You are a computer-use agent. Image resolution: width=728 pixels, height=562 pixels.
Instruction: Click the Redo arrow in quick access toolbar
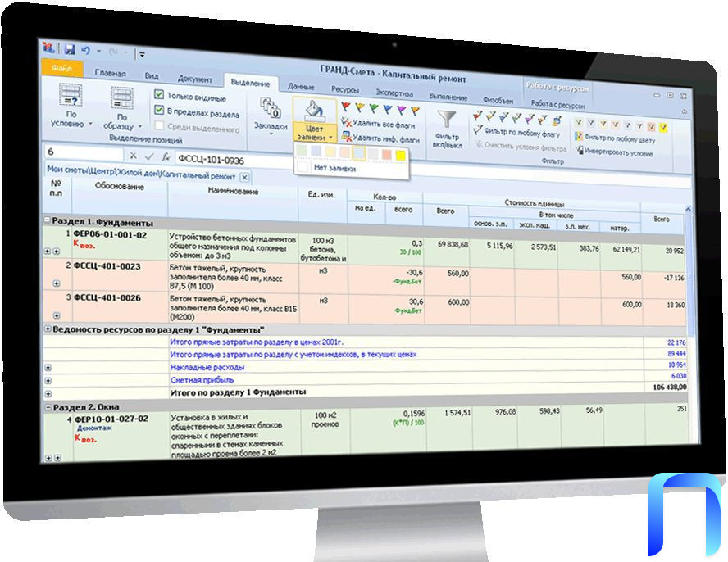click(x=113, y=52)
